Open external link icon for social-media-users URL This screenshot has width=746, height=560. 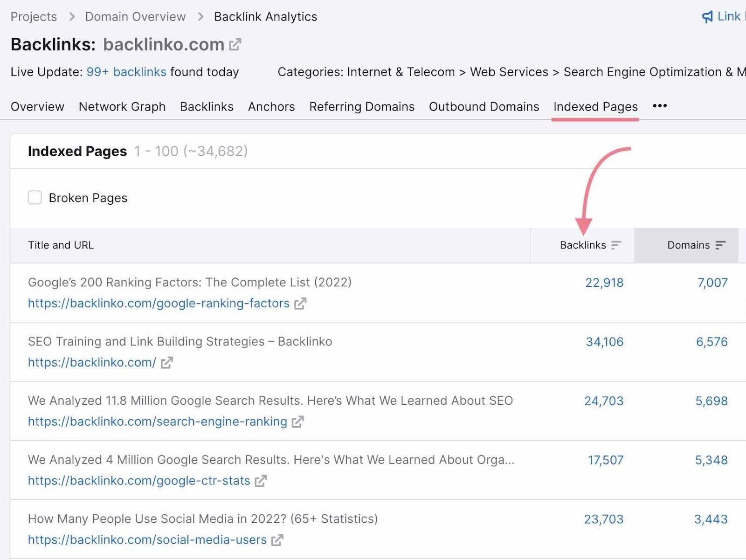[277, 540]
